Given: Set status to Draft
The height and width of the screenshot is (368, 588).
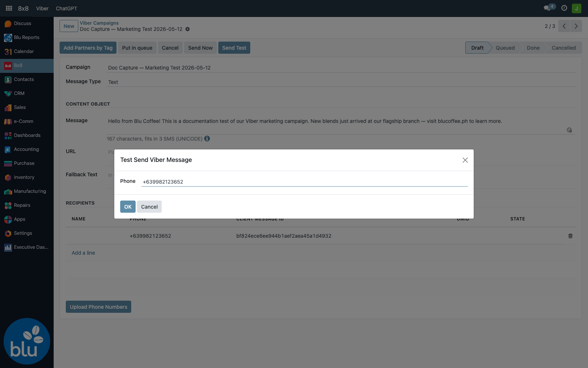Looking at the screenshot, I should (477, 48).
